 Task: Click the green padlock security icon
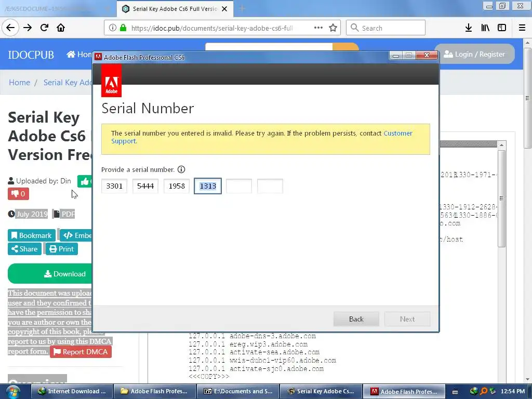tap(123, 28)
